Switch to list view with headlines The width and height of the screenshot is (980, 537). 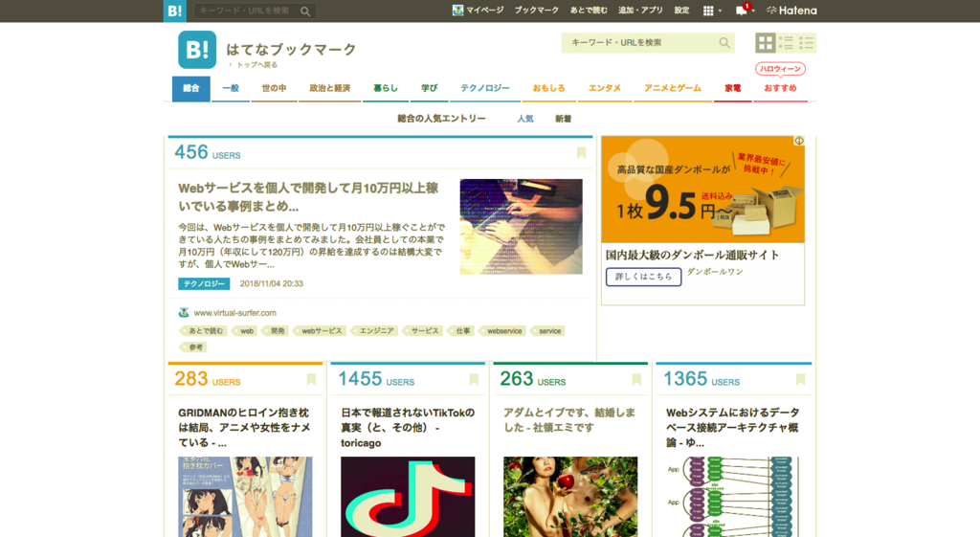click(x=786, y=42)
